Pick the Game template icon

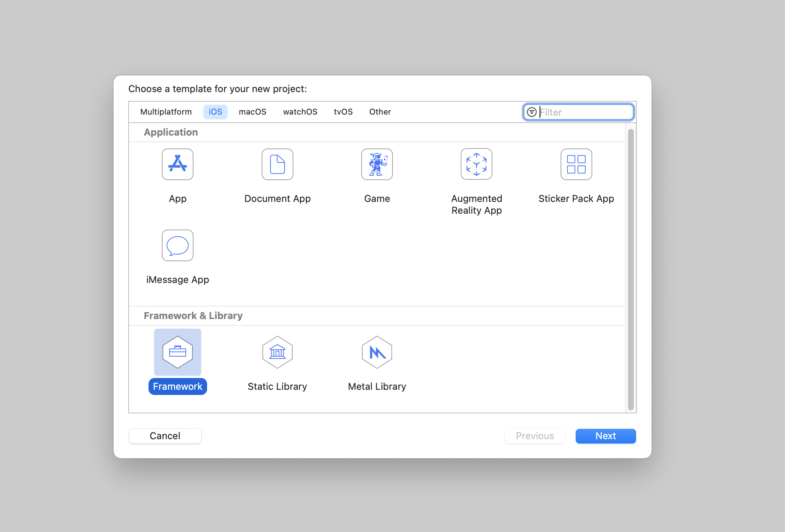(377, 164)
